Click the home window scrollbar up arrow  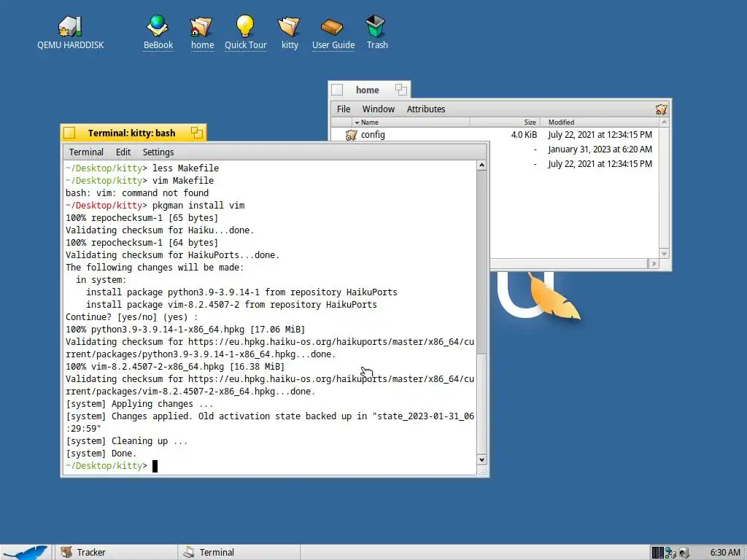tap(664, 122)
